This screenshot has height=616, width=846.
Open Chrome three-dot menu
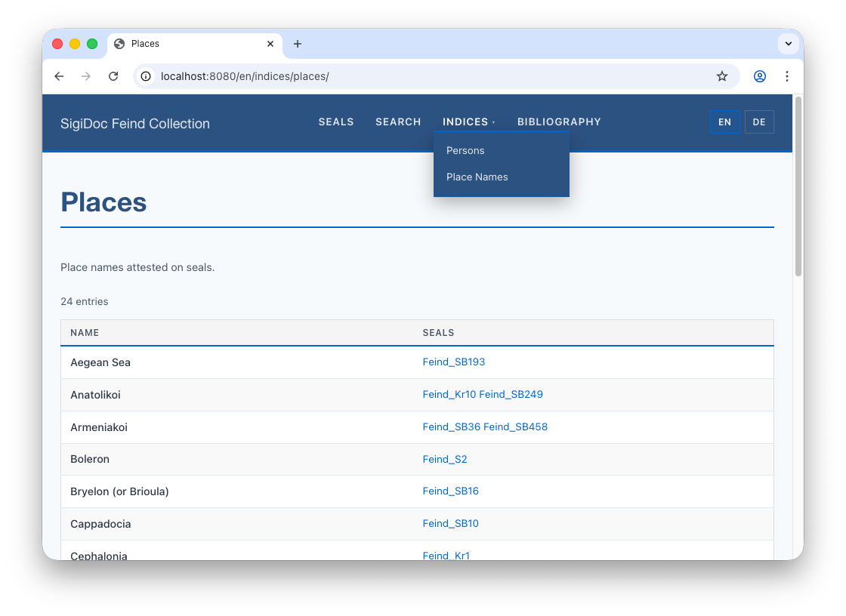click(787, 76)
